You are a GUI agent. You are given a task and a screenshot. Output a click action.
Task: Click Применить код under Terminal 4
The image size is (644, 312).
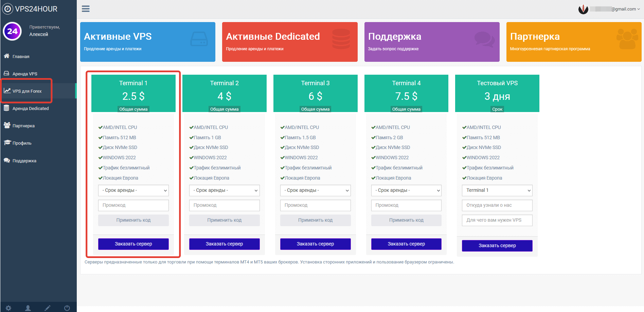[x=406, y=220]
